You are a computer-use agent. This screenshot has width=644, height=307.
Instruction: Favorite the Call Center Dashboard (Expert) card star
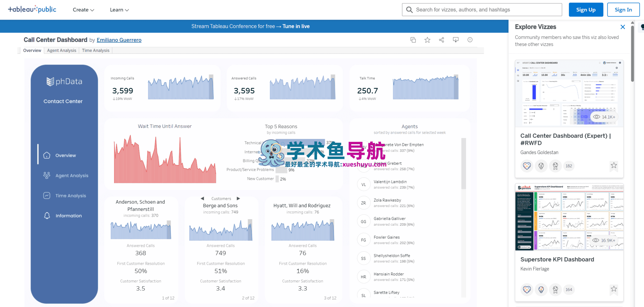(614, 166)
